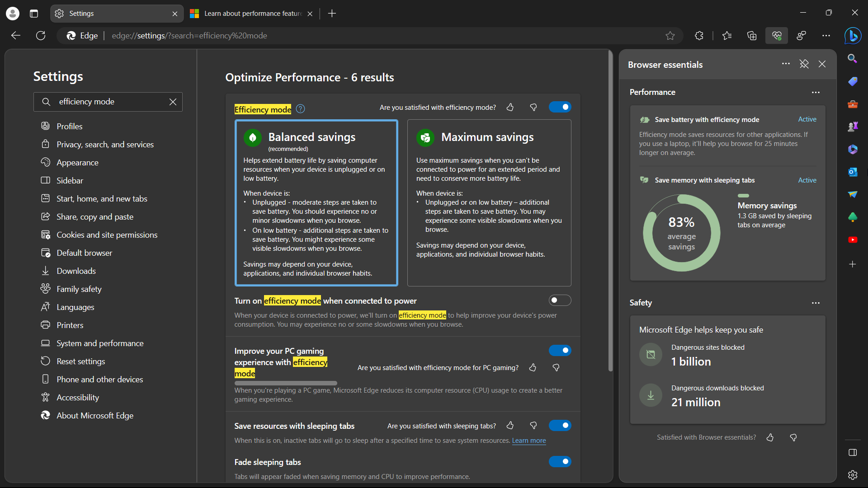The height and width of the screenshot is (488, 868).
Task: Thumbs up for Browser essentials satisfaction
Action: click(x=770, y=437)
